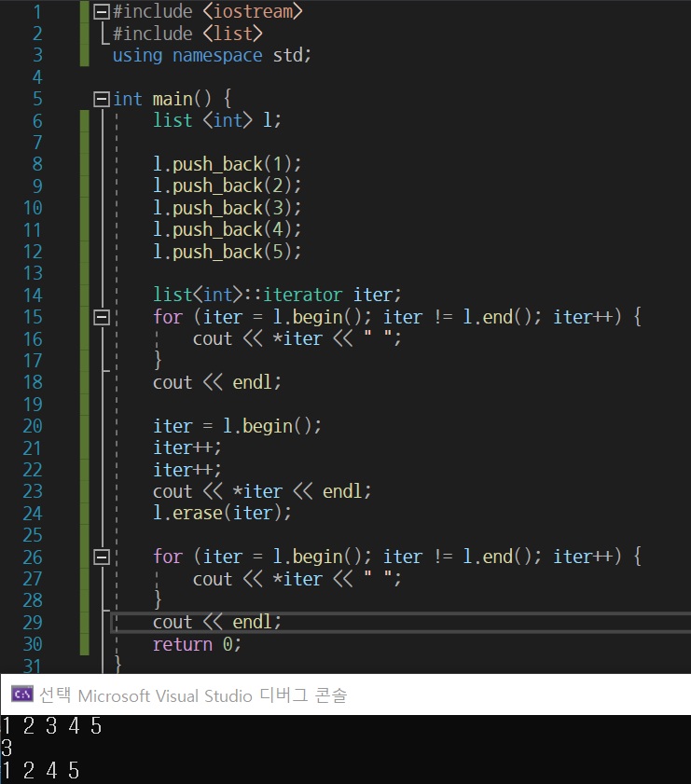Click the cout statement on line 27
This screenshot has width=691, height=784.
pyautogui.click(x=297, y=579)
